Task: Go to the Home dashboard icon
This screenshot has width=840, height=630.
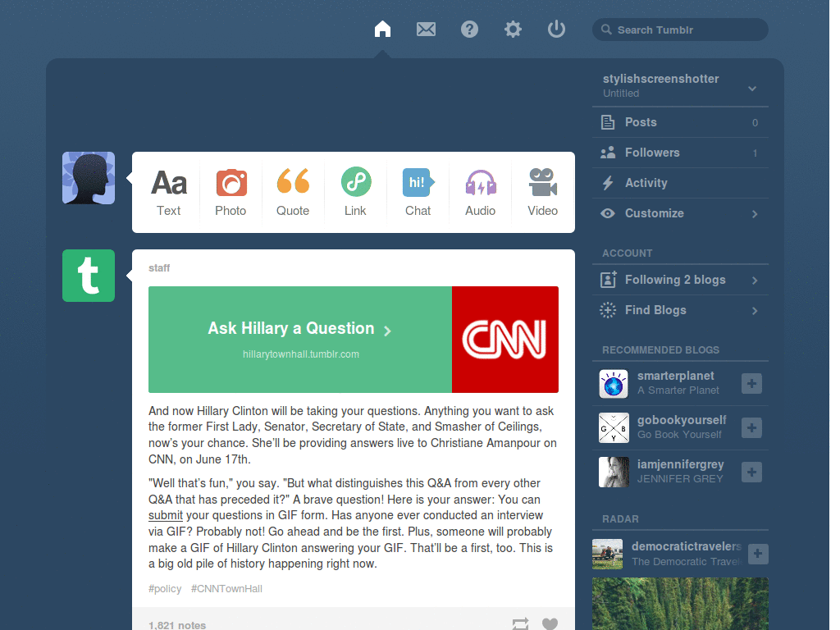Action: (x=382, y=29)
